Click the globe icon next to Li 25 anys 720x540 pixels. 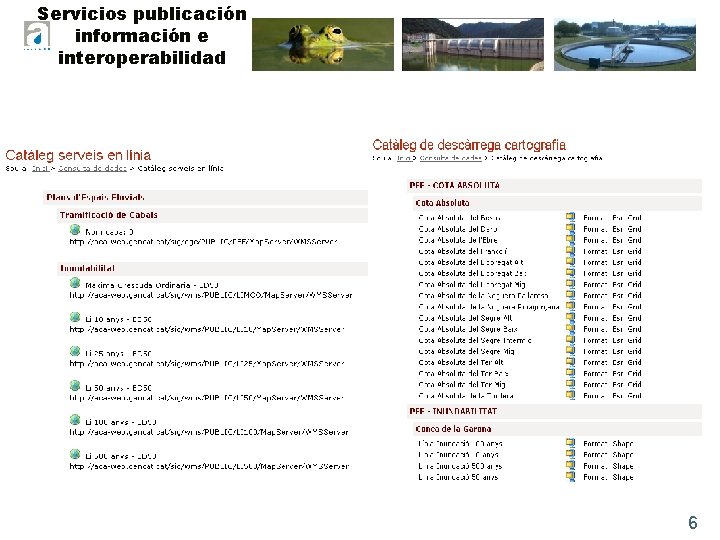(75, 352)
